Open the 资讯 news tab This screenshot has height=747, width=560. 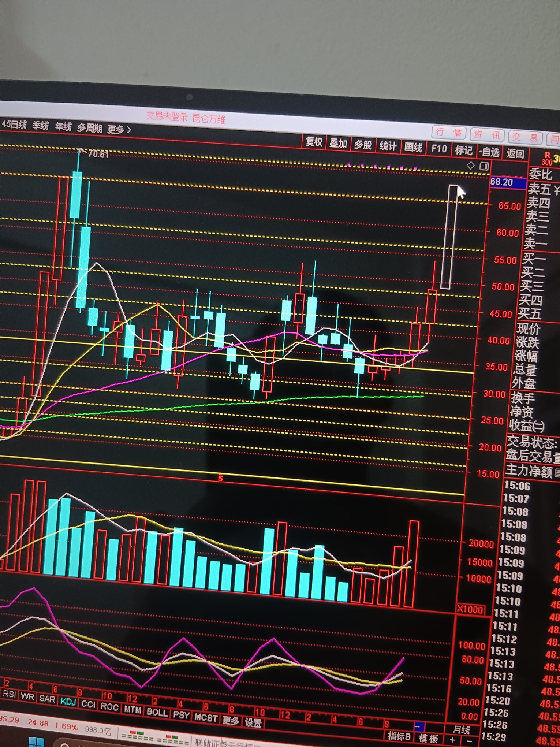coord(487,135)
